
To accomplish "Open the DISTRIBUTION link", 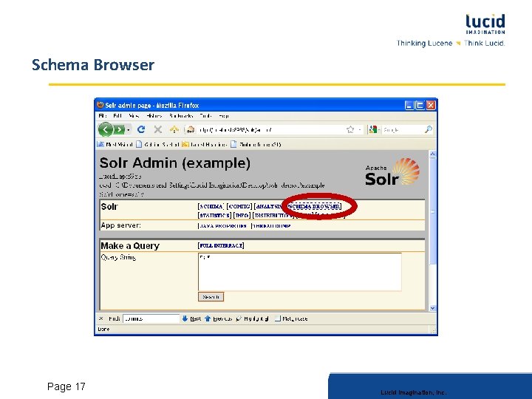I will 273,216.
